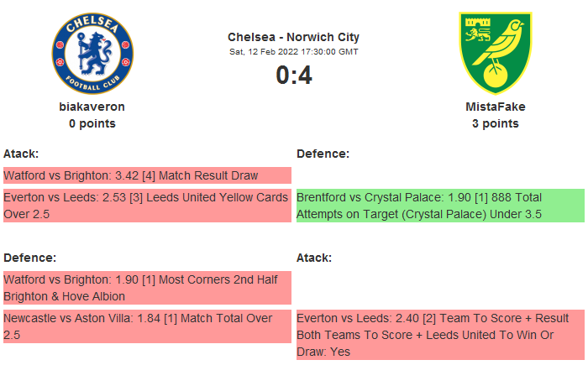Viewport: 588px width, 386px height.
Task: Click the lower-right Atack heading
Action: pos(314,258)
